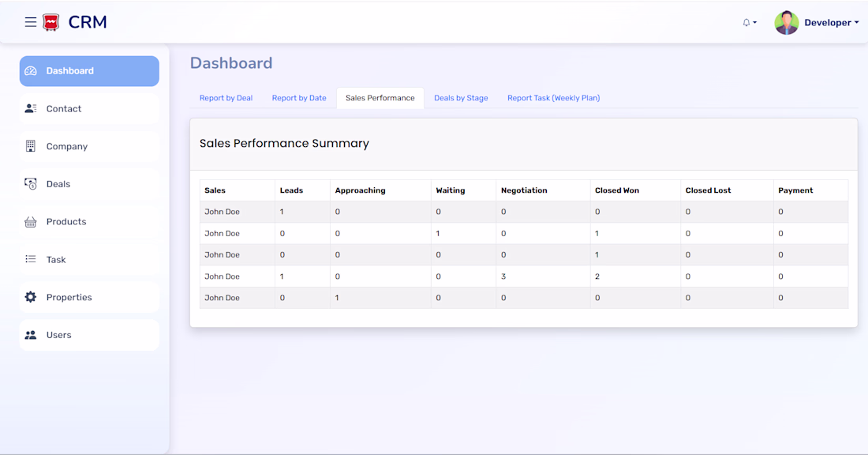Viewport: 868px width, 455px height.
Task: Open the notification bell
Action: (746, 23)
